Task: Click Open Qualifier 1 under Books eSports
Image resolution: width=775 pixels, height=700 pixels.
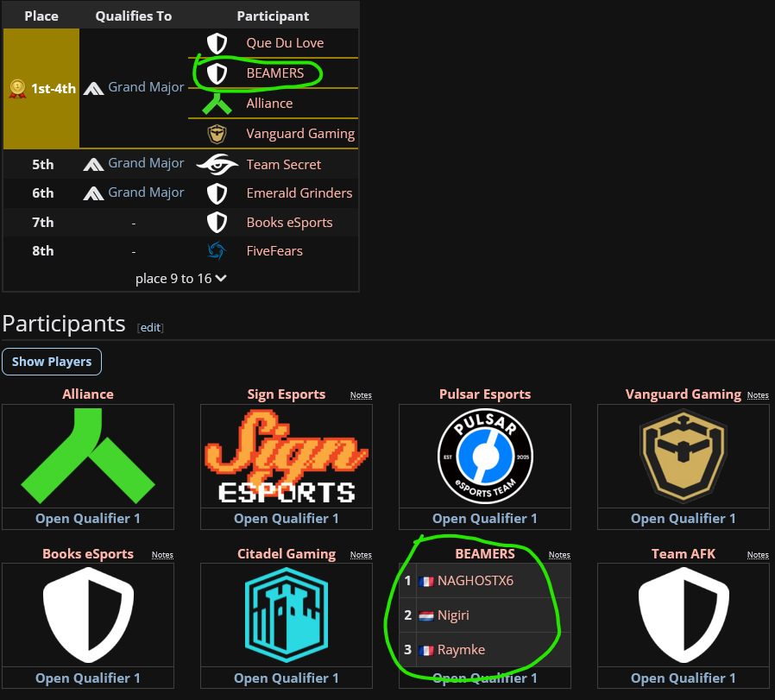Action: 88,678
